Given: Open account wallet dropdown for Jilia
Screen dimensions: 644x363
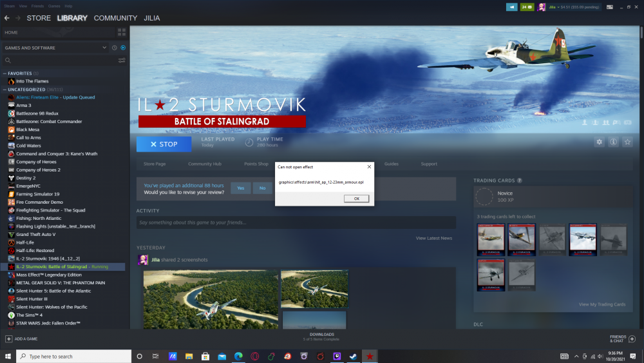Looking at the screenshot, I should (574, 7).
